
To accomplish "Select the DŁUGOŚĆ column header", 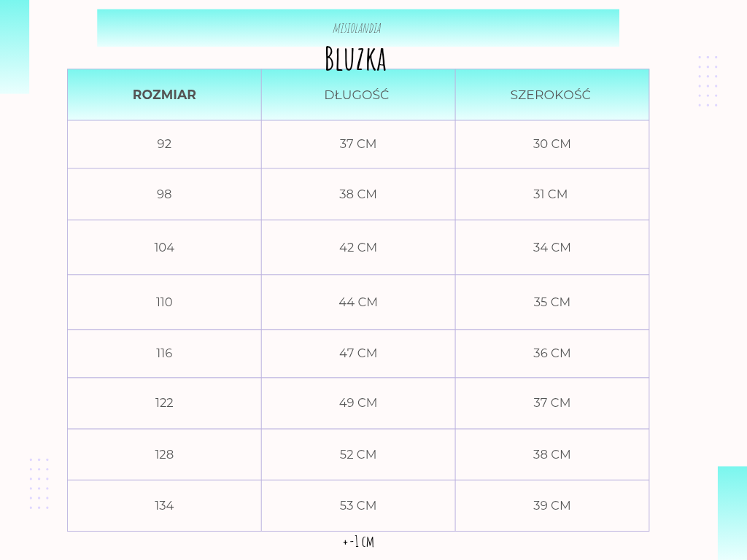I will tap(357, 95).
